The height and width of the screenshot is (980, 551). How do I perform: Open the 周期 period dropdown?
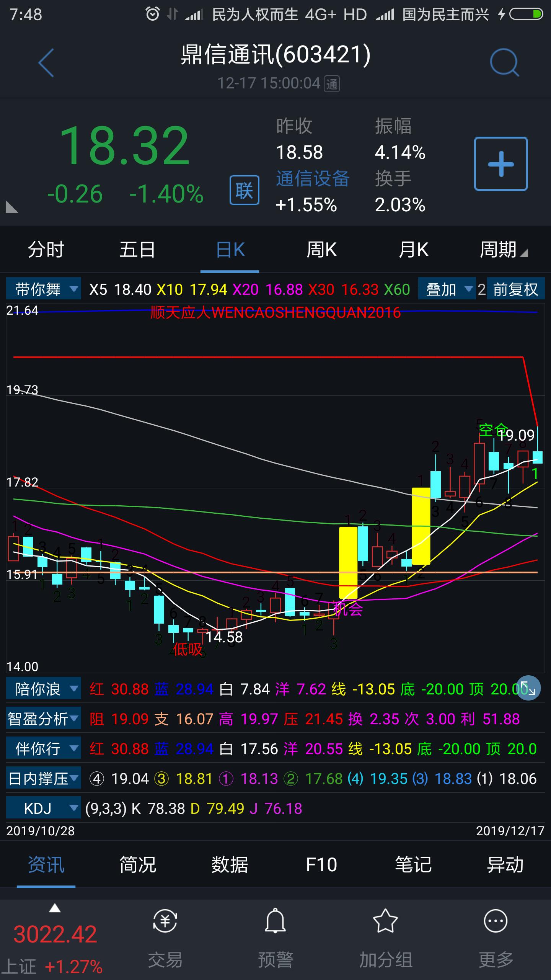[x=504, y=250]
